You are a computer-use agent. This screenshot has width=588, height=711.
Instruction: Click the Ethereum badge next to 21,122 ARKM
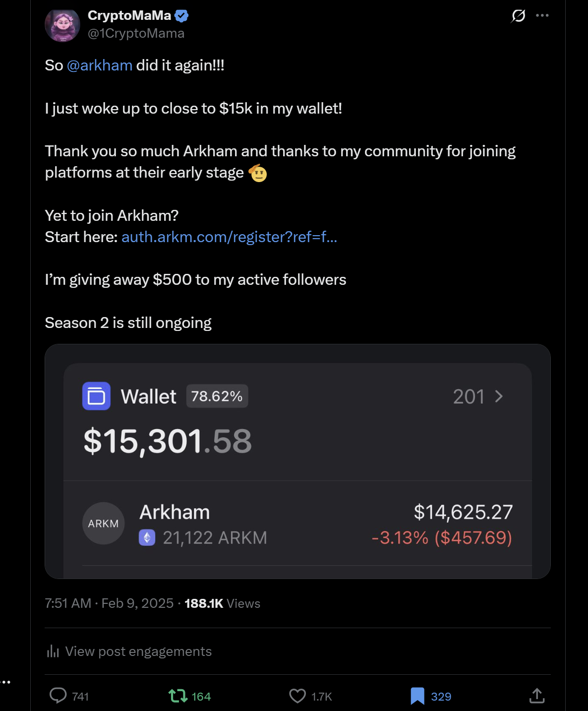pyautogui.click(x=147, y=537)
